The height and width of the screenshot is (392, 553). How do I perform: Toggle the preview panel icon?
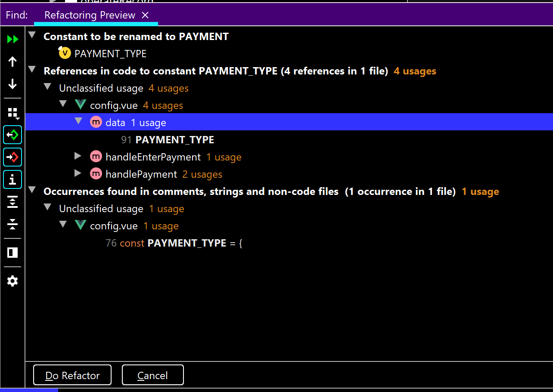(x=12, y=253)
